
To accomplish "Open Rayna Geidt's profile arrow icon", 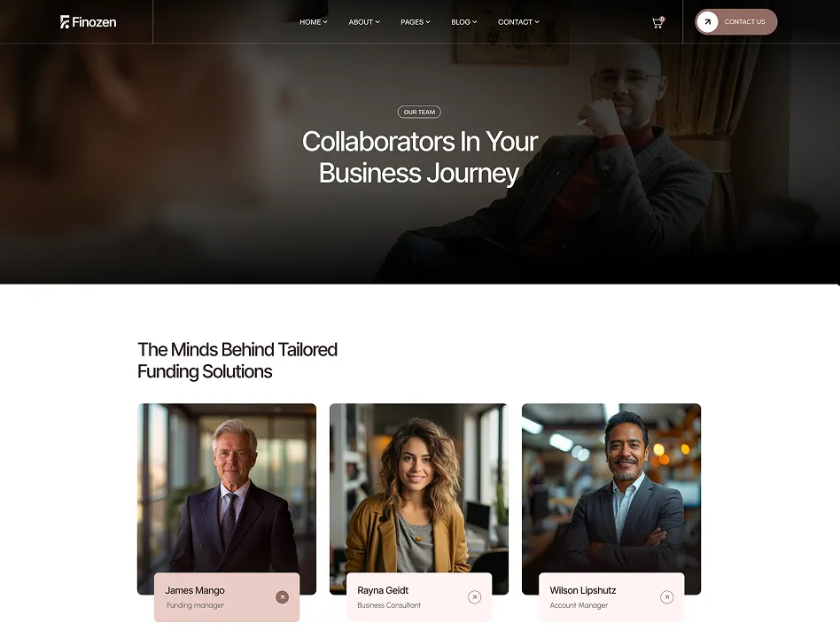I will pos(474,596).
